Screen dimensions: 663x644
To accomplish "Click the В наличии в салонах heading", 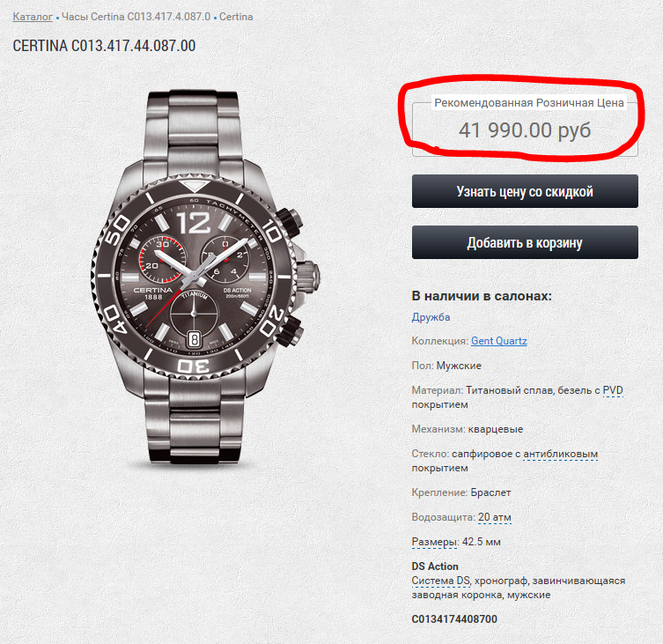I will click(x=482, y=296).
